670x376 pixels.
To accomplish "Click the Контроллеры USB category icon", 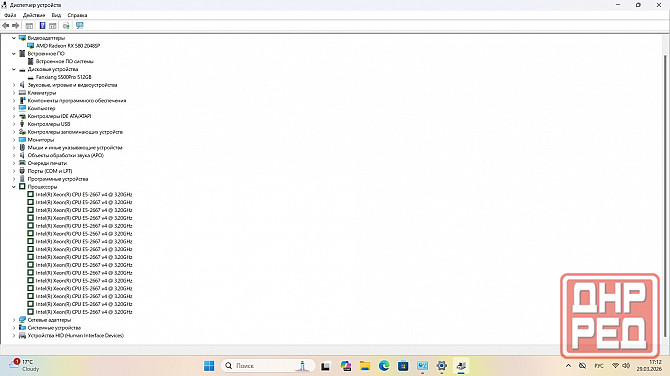I will click(22, 124).
